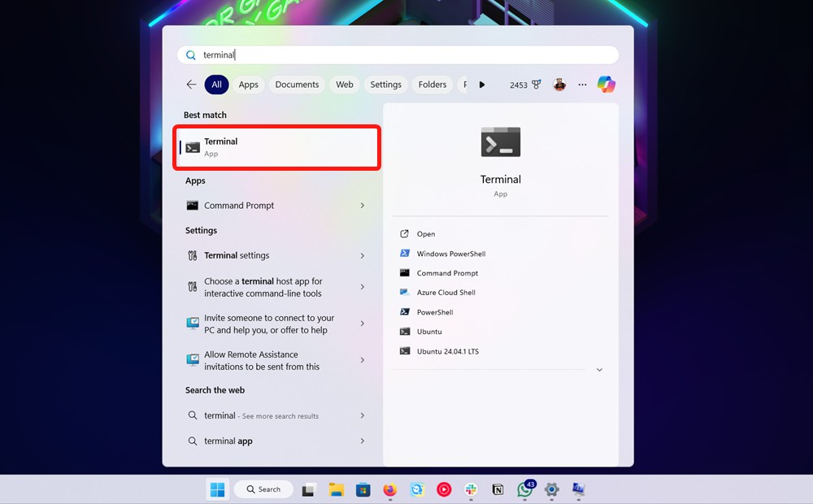
Task: Select the All filter tab
Action: 216,85
